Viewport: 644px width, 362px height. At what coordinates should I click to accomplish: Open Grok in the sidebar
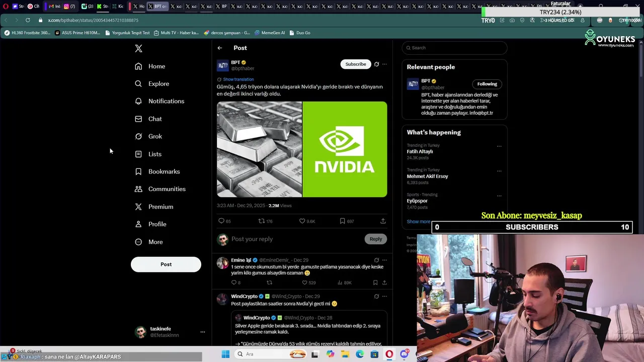148,136
